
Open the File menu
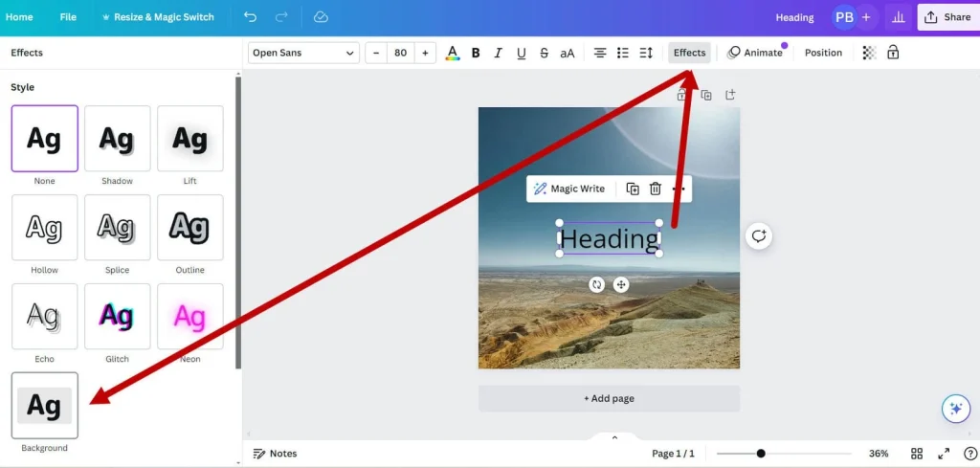point(68,17)
